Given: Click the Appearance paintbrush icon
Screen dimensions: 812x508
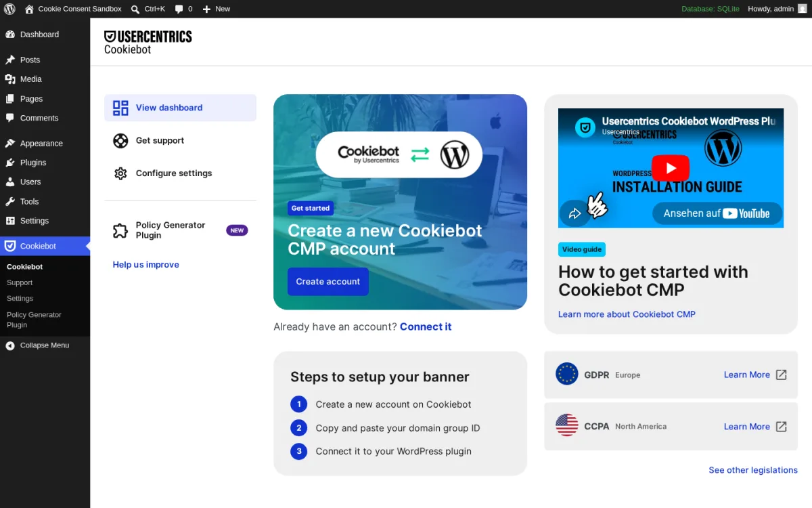Looking at the screenshot, I should click(10, 144).
